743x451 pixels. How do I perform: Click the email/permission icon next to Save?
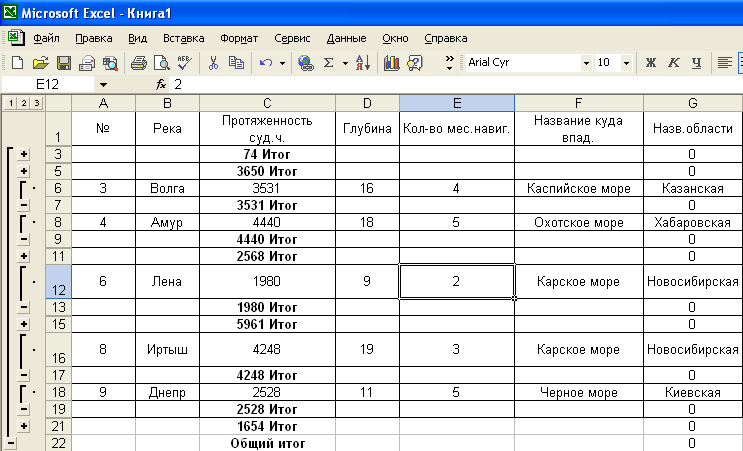tap(87, 63)
